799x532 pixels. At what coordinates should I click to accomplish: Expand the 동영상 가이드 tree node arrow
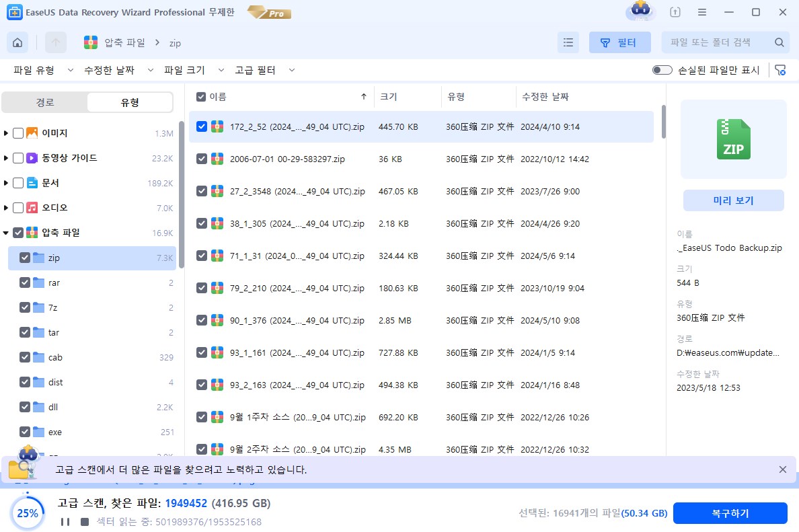click(5, 158)
